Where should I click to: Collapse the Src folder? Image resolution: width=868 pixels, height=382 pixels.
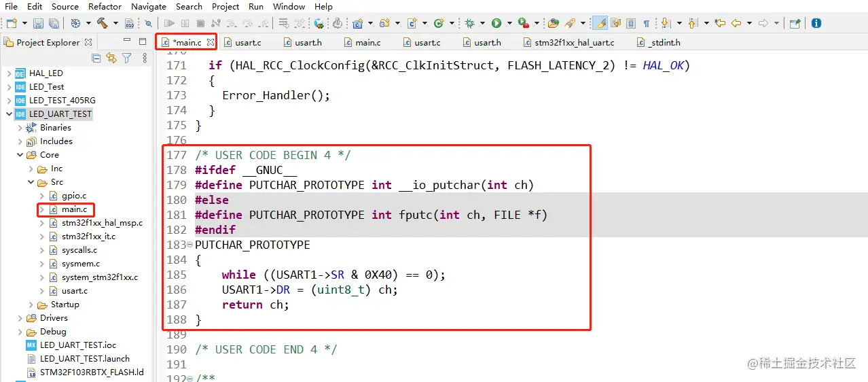31,182
